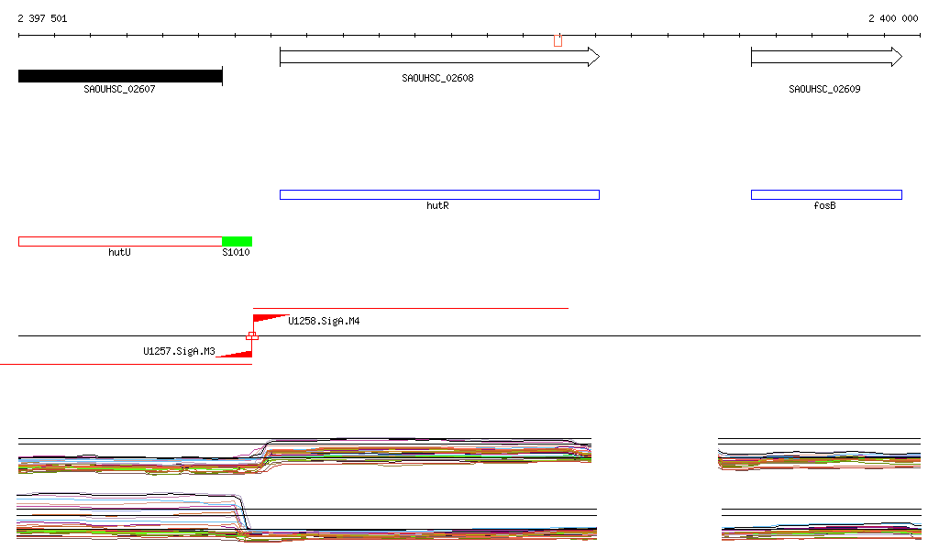Select the black SAOUHSC_02607 gene bar
This screenshot has width=939, height=560.
120,76
